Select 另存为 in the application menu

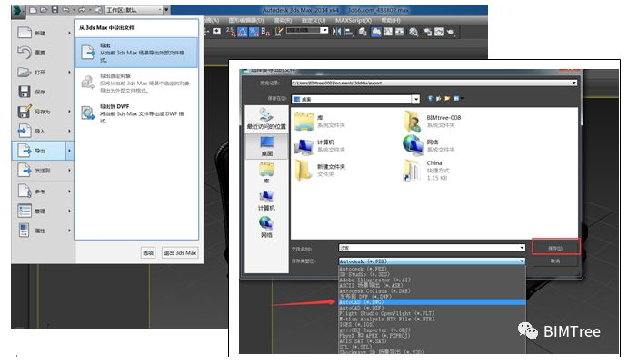[x=42, y=112]
